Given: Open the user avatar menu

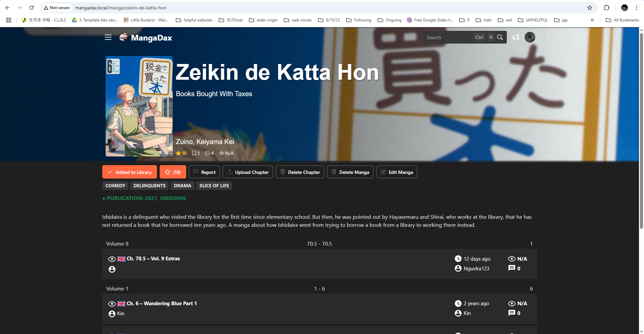Looking at the screenshot, I should click(530, 37).
